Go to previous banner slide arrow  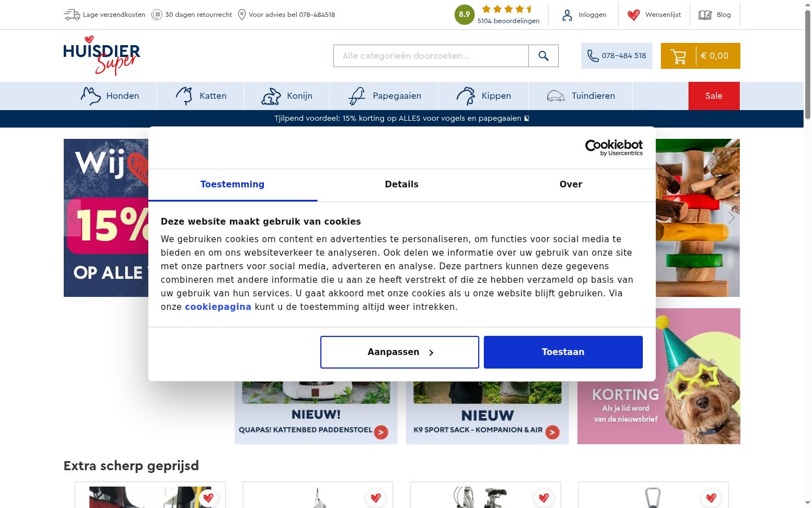[72, 217]
